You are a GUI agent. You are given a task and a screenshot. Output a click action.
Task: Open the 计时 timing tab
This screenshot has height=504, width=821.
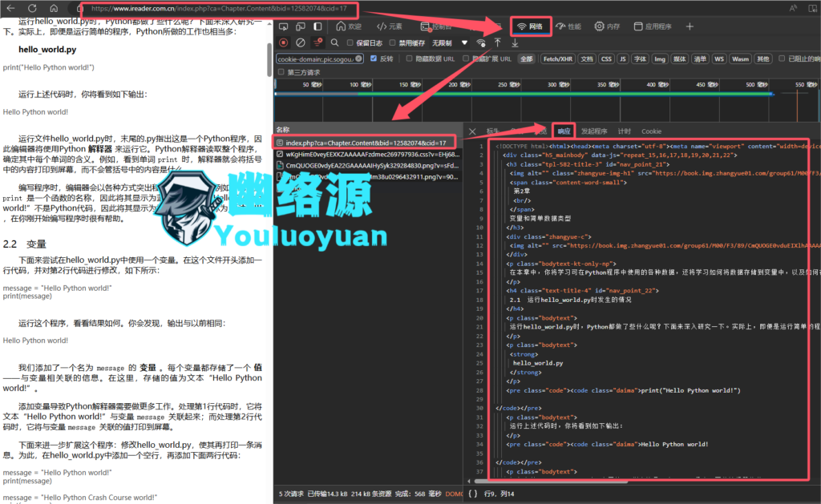click(x=624, y=131)
